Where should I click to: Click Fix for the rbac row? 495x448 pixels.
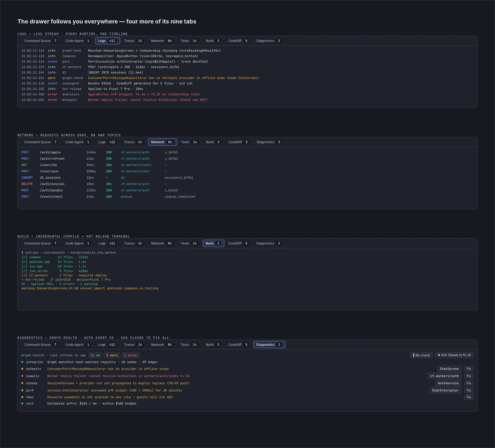point(469,397)
